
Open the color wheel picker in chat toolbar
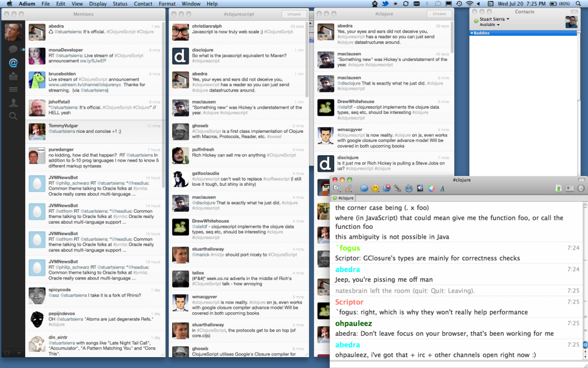tap(431, 188)
